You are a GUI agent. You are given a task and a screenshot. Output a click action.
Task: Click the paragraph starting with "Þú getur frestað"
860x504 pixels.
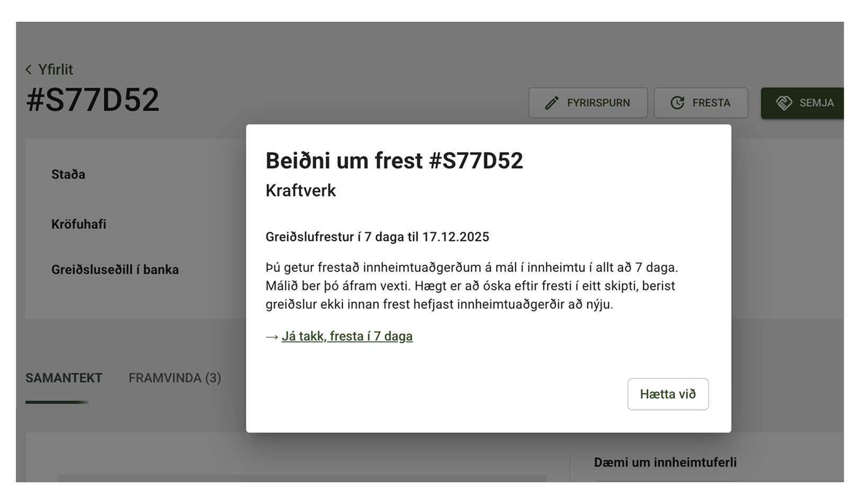471,286
